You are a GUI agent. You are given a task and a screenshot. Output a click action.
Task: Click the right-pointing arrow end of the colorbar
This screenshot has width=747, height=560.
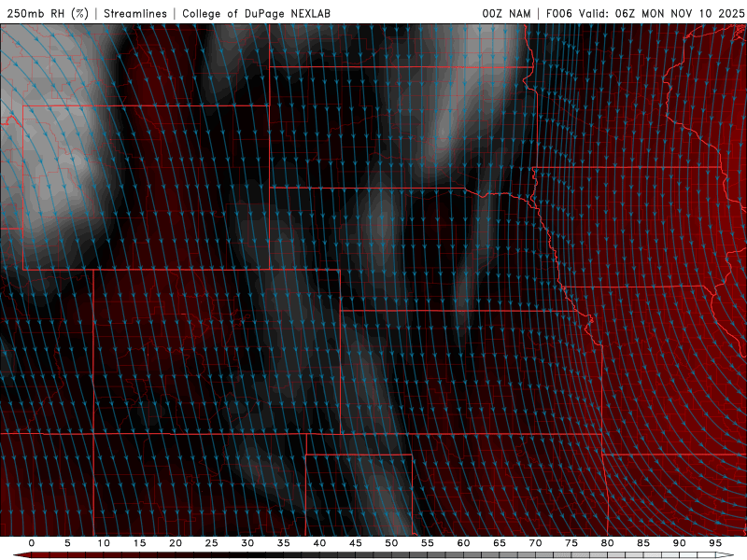click(725, 555)
